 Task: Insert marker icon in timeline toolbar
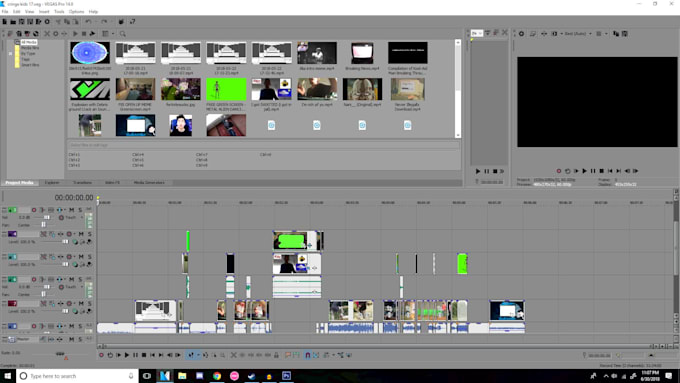click(288, 355)
